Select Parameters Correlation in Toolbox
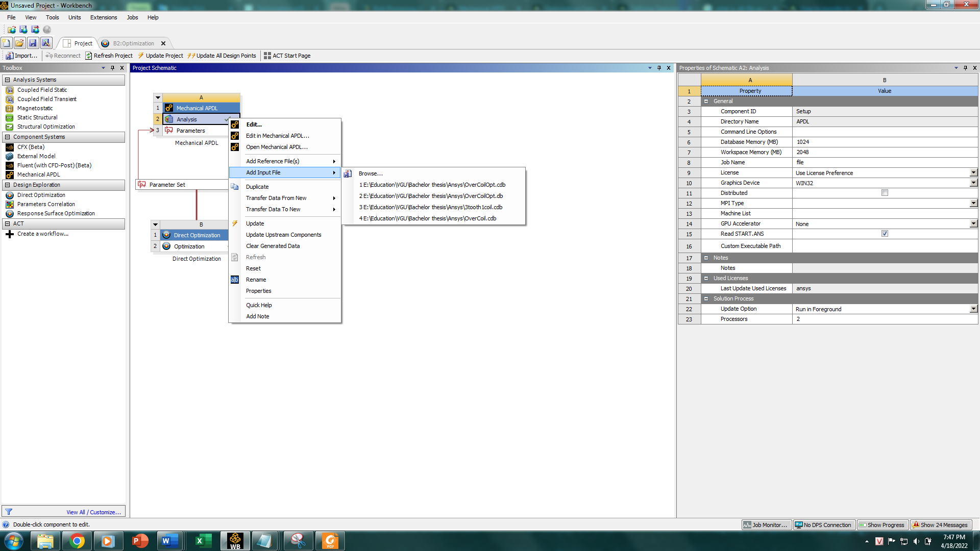The height and width of the screenshot is (551, 980). point(46,204)
